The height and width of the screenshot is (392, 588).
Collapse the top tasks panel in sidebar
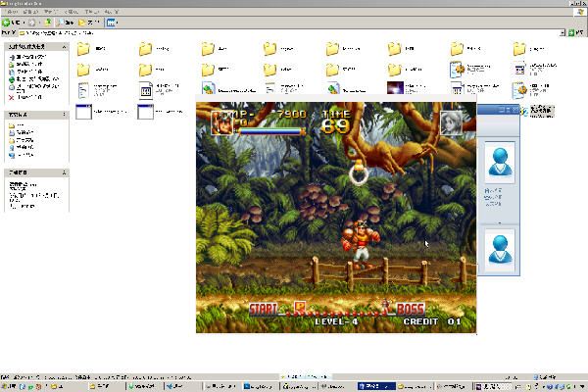[64, 47]
